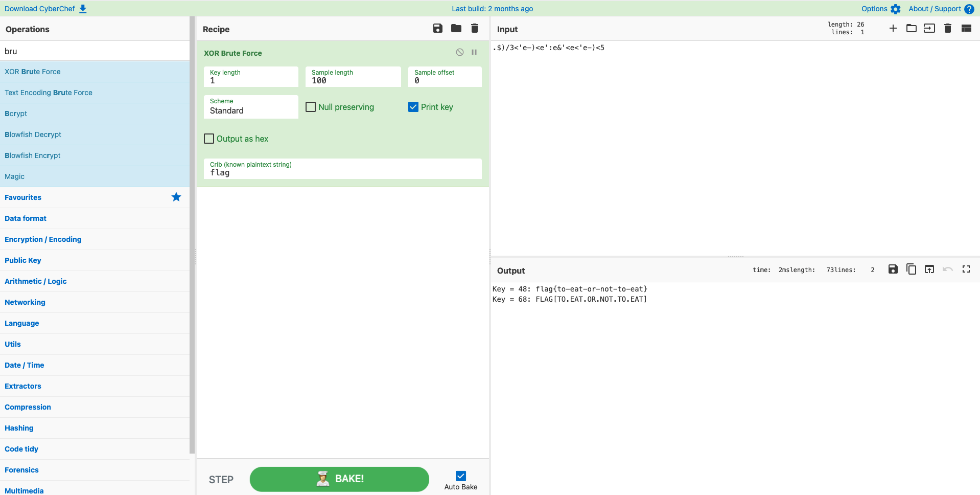Viewport: 980px width, 495px height.
Task: Turn on Output as hex
Action: click(x=209, y=139)
